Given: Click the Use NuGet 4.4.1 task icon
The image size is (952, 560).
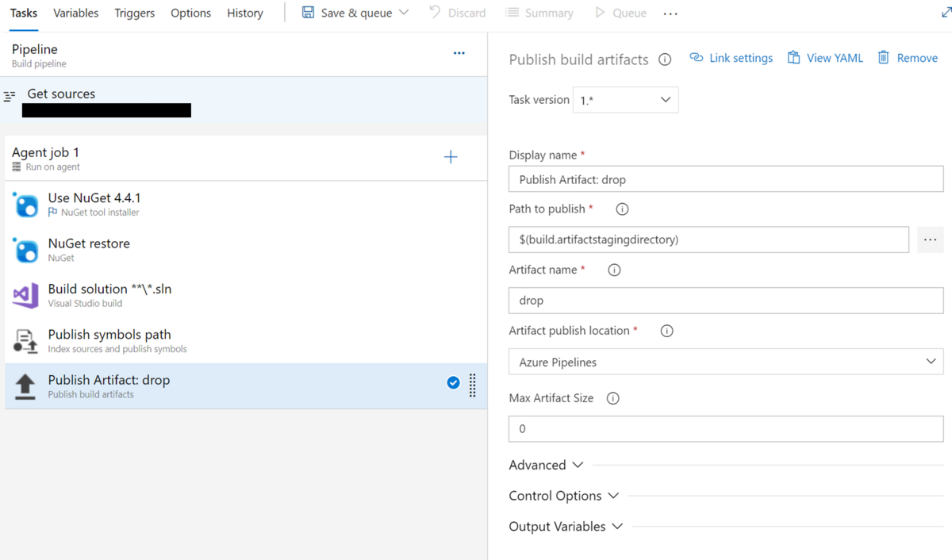Looking at the screenshot, I should tap(25, 205).
